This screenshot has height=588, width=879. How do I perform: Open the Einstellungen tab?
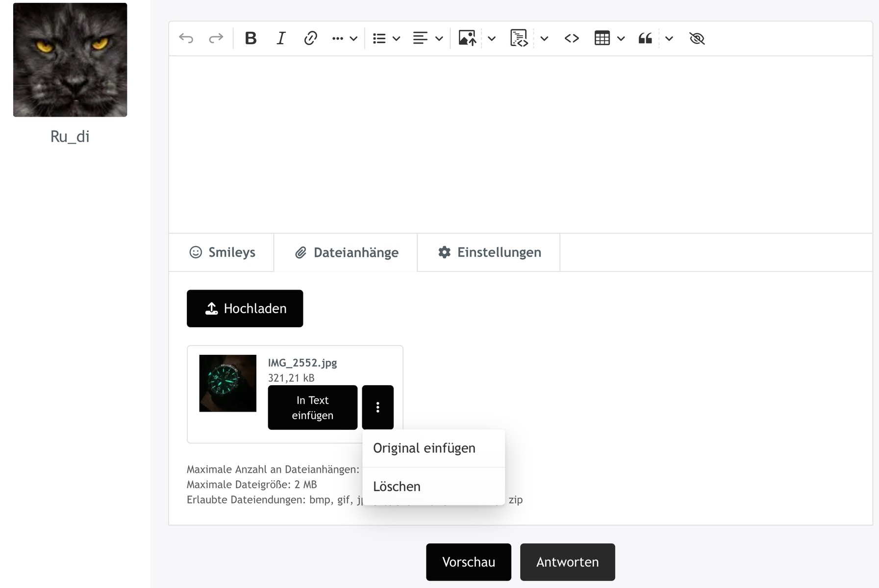click(x=489, y=252)
